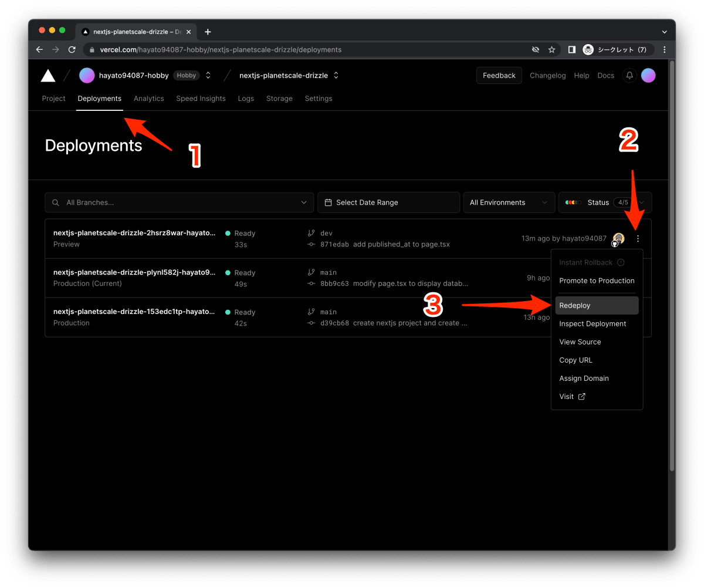The width and height of the screenshot is (704, 588).
Task: Switch to the Storage tab
Action: tap(279, 99)
